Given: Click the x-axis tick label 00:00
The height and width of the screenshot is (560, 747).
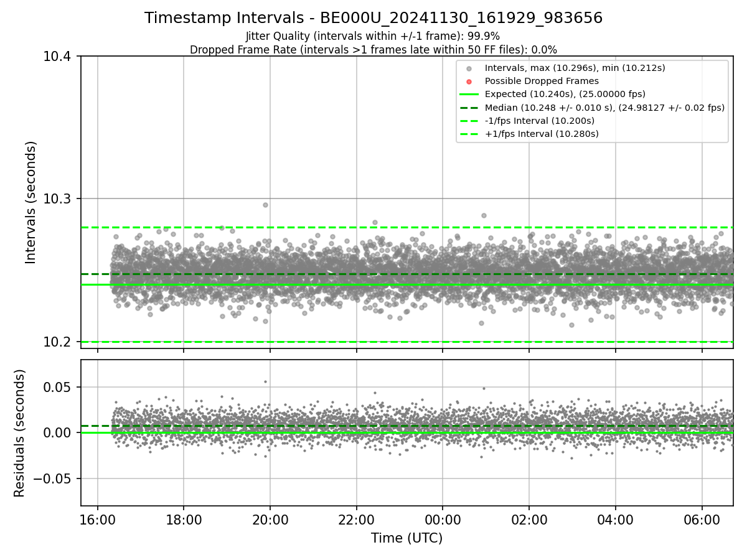Looking at the screenshot, I should coord(443,520).
